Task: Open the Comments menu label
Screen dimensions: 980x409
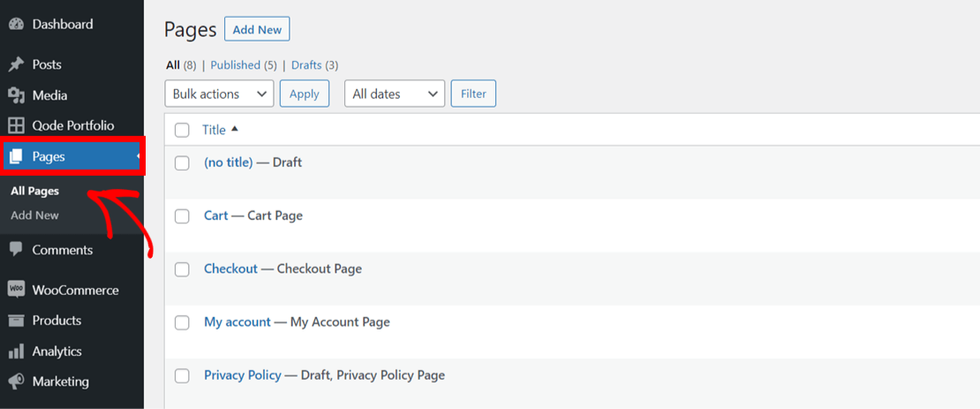Action: pos(63,250)
